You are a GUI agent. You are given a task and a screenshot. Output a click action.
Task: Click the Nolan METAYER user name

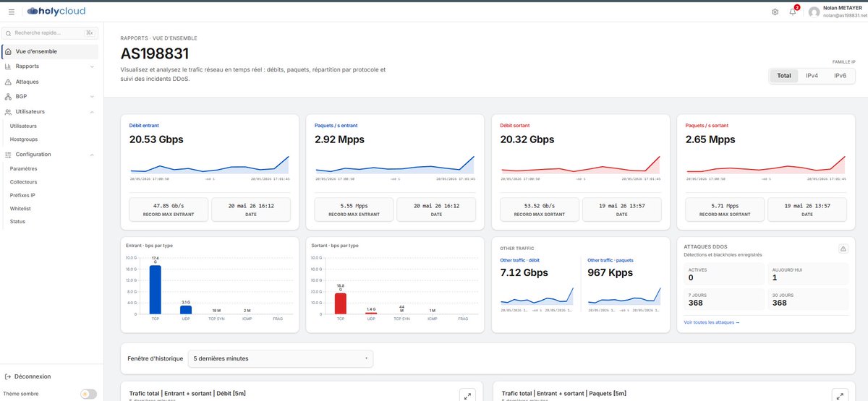click(x=843, y=7)
